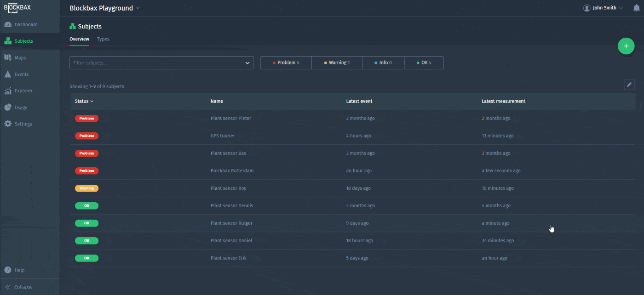The width and height of the screenshot is (644, 295).
Task: Click the notifications bell icon
Action: coord(636,8)
